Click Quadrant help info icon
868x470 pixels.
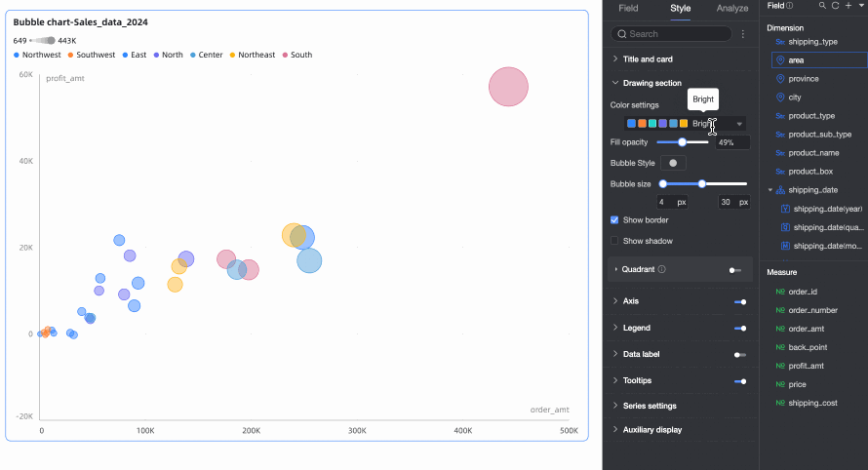(662, 269)
